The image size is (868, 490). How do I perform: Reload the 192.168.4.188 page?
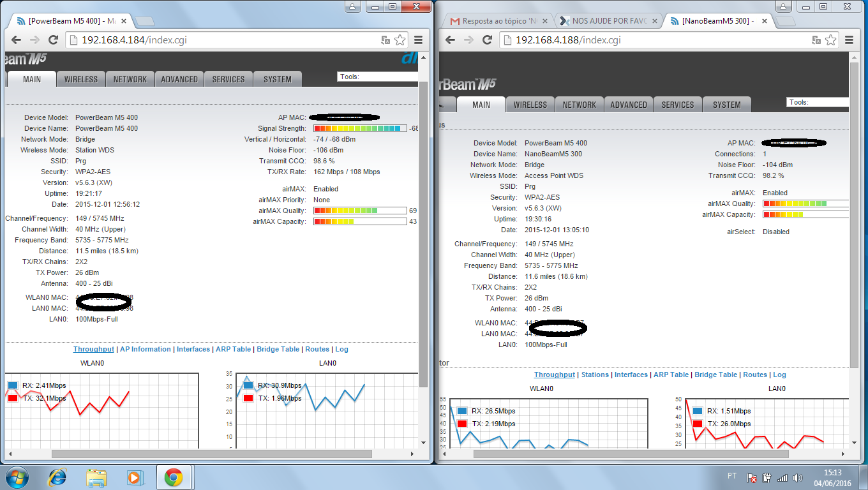pos(488,40)
